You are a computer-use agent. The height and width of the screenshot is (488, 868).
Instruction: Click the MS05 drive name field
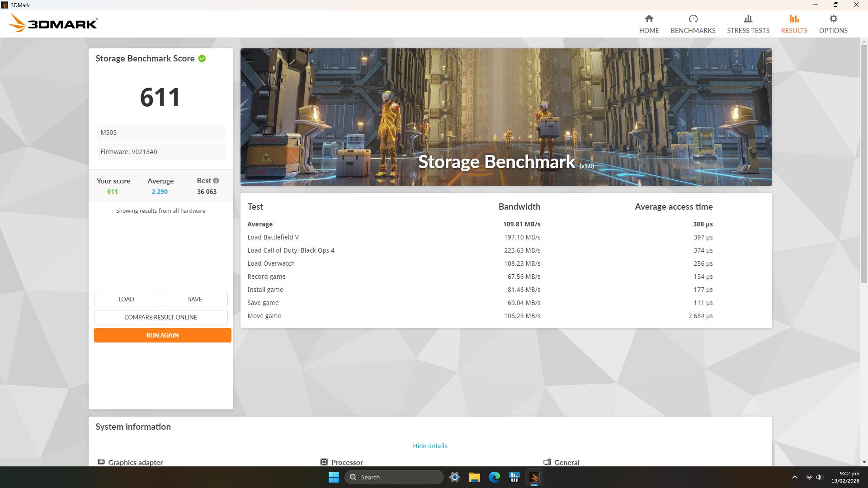tap(160, 132)
